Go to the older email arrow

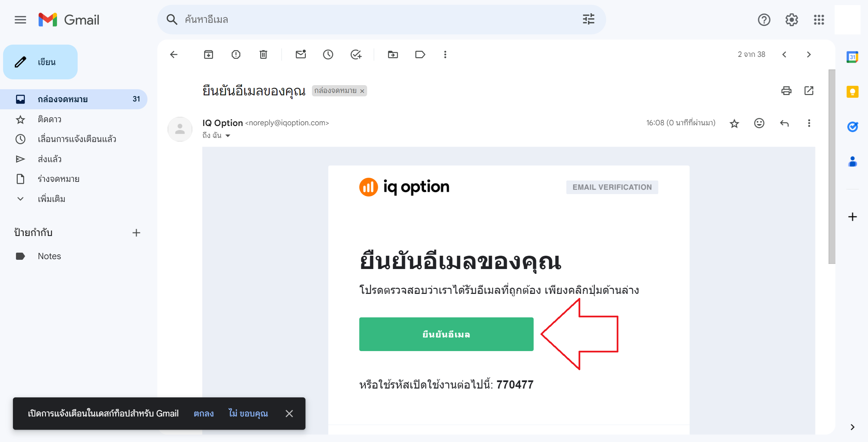click(x=809, y=54)
